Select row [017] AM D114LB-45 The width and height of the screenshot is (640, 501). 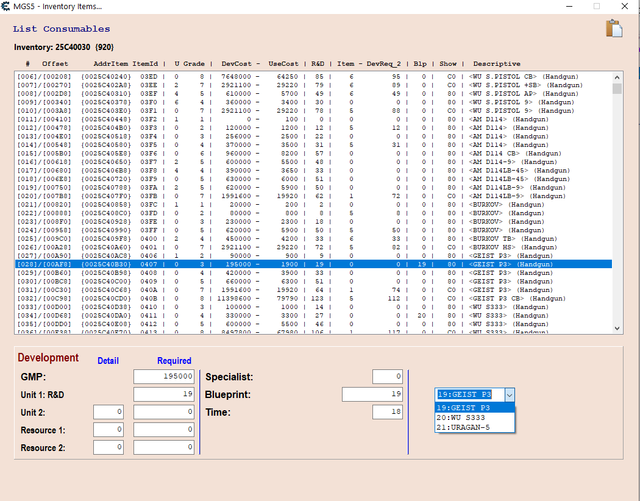point(313,171)
